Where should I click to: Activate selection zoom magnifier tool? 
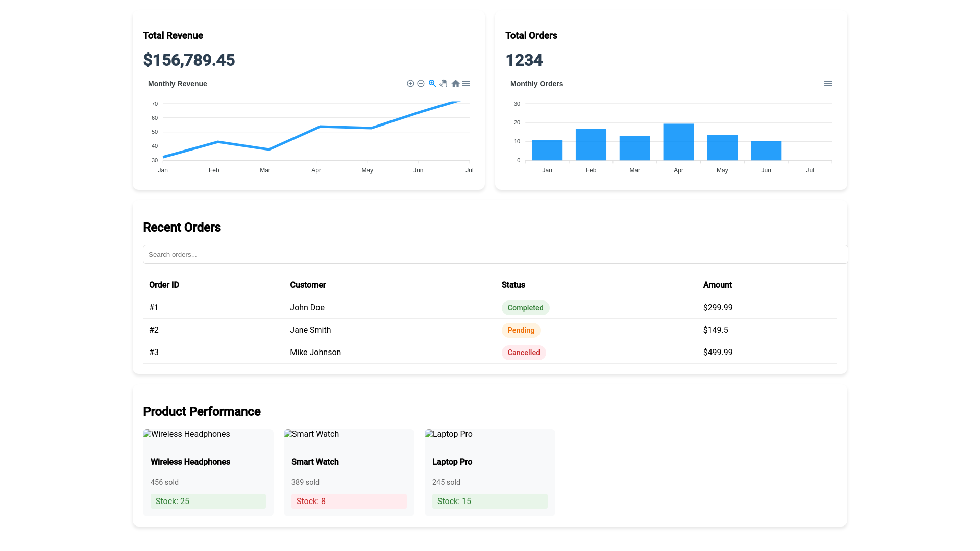coord(432,83)
